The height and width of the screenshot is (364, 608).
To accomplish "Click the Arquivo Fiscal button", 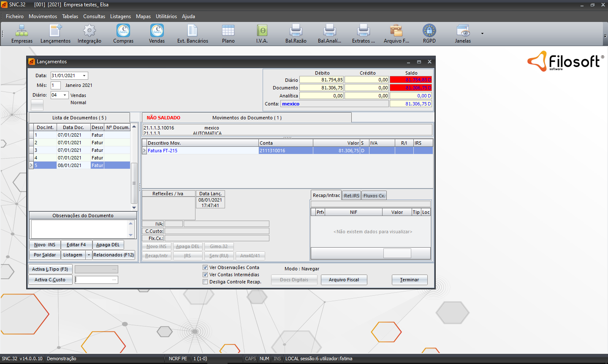I will click(x=344, y=280).
